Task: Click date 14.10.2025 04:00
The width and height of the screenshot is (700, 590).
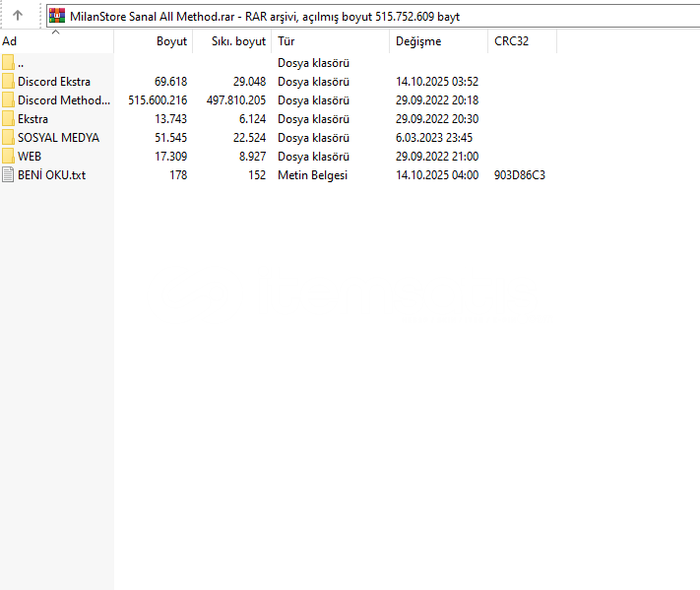Action: [x=437, y=175]
